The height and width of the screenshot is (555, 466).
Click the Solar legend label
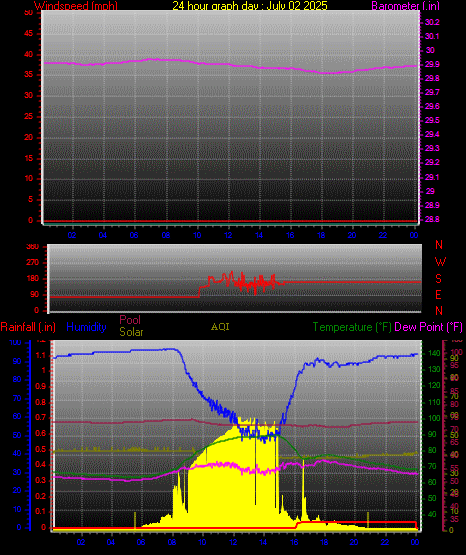click(131, 332)
